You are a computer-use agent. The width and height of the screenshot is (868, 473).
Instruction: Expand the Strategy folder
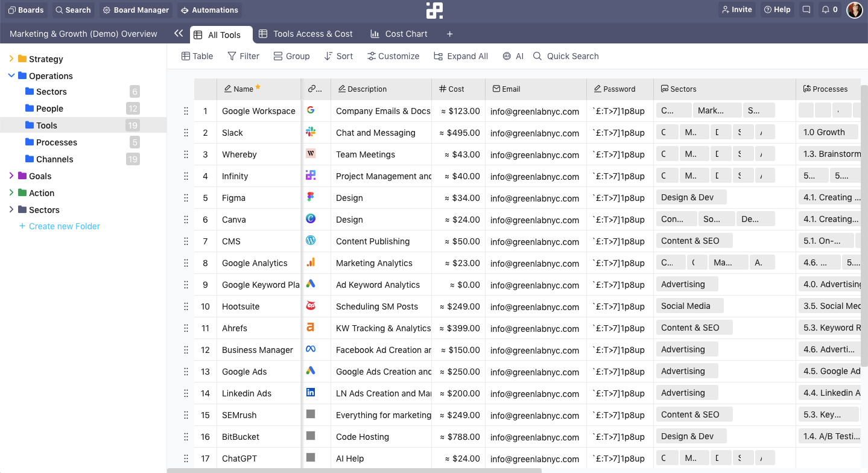pyautogui.click(x=11, y=59)
